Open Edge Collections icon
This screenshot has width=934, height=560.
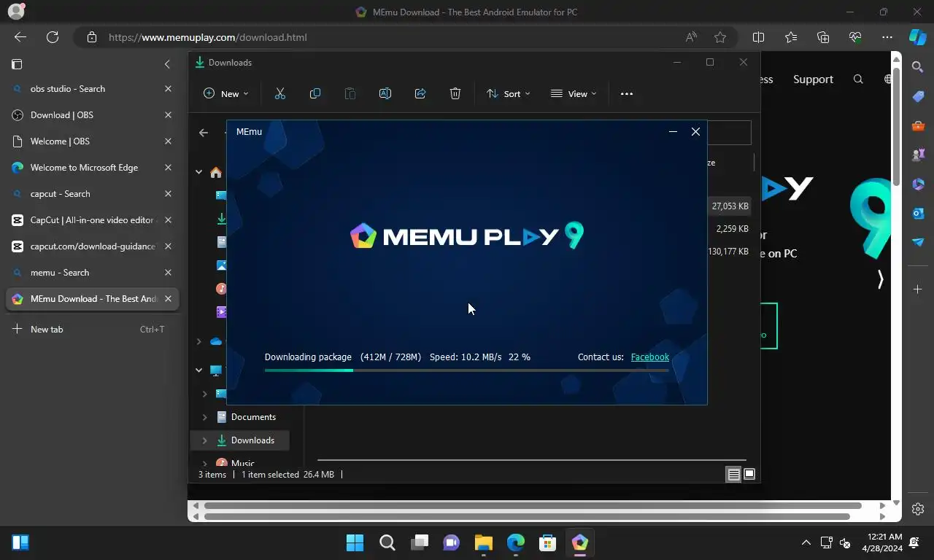click(x=823, y=37)
